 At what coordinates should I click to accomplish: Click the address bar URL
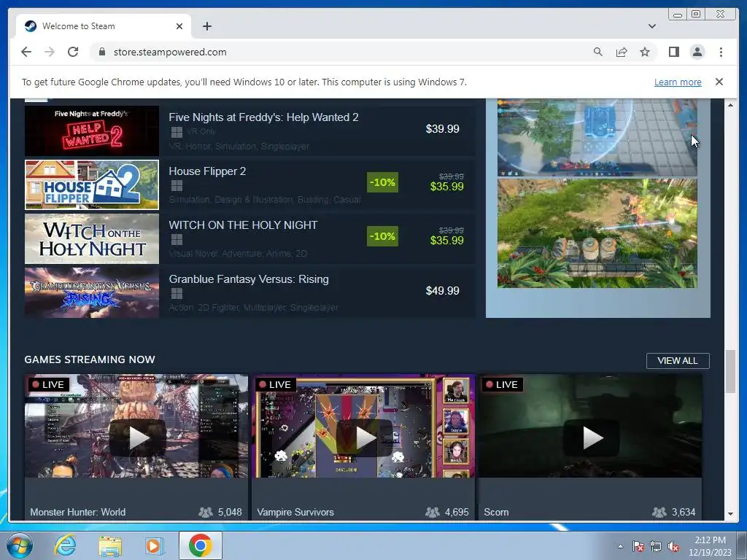coord(170,52)
